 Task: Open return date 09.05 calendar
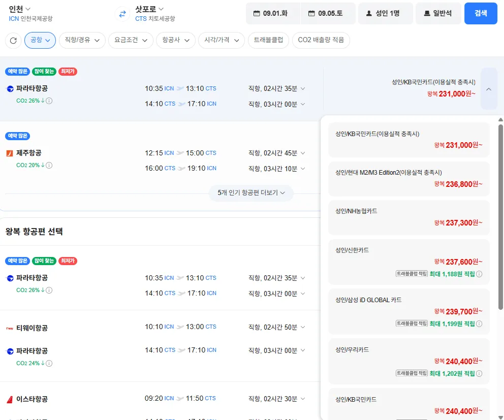tap(328, 14)
